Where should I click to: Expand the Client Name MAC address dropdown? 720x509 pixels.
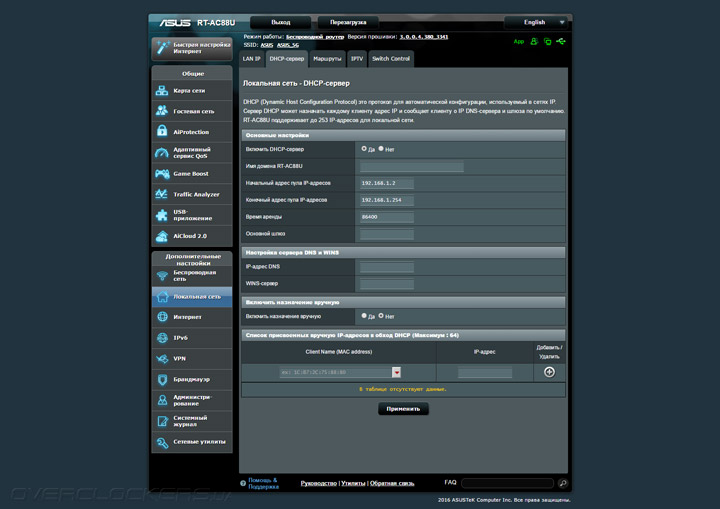coord(396,372)
